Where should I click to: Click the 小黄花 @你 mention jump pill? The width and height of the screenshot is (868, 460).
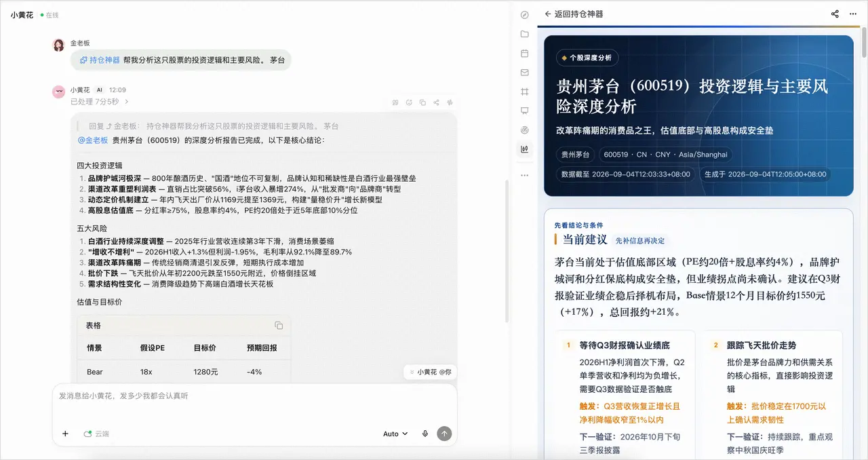pos(431,372)
